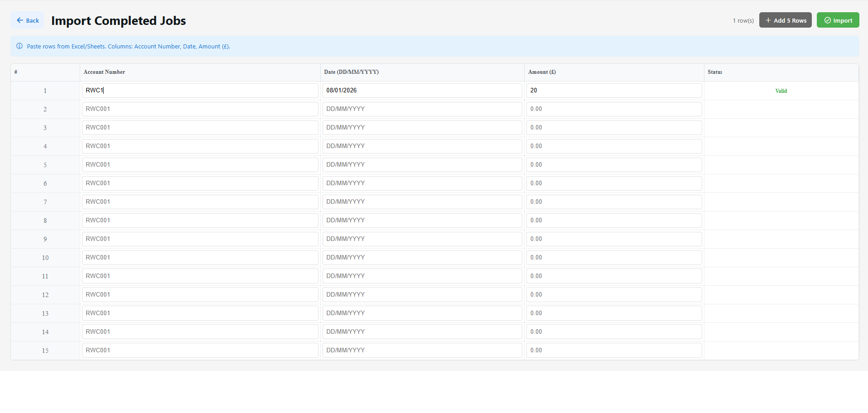Screen dimensions: 868x413
Task: Click the row 13 Amount input
Action: pos(614,313)
